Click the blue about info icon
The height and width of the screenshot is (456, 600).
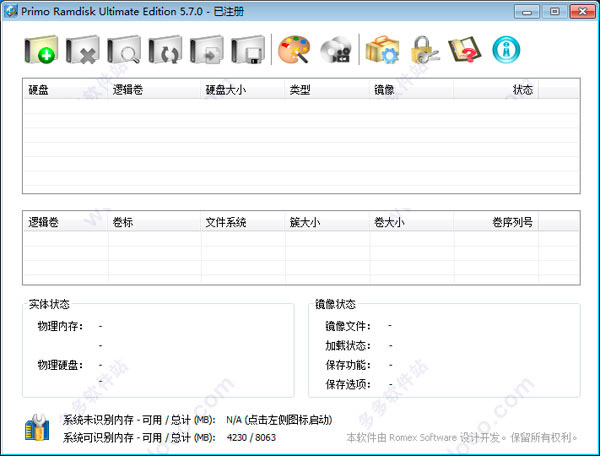(x=506, y=50)
